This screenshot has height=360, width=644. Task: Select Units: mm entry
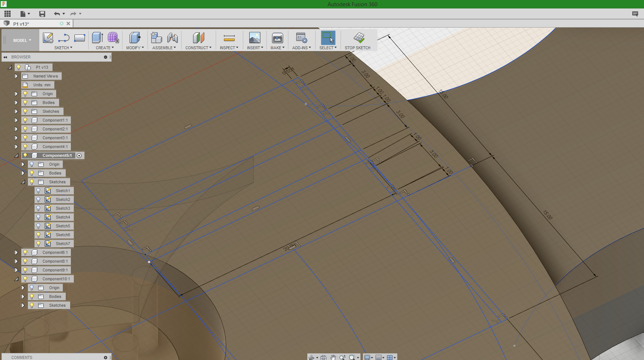pyautogui.click(x=42, y=85)
